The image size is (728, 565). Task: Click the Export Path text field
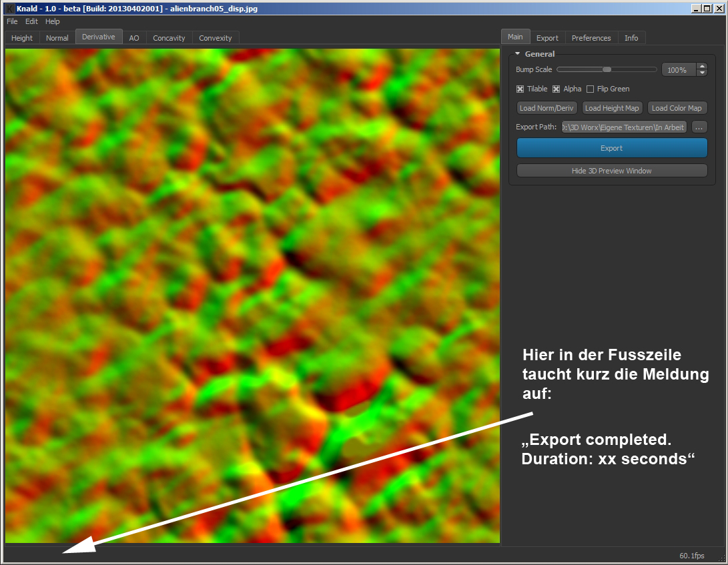point(624,127)
